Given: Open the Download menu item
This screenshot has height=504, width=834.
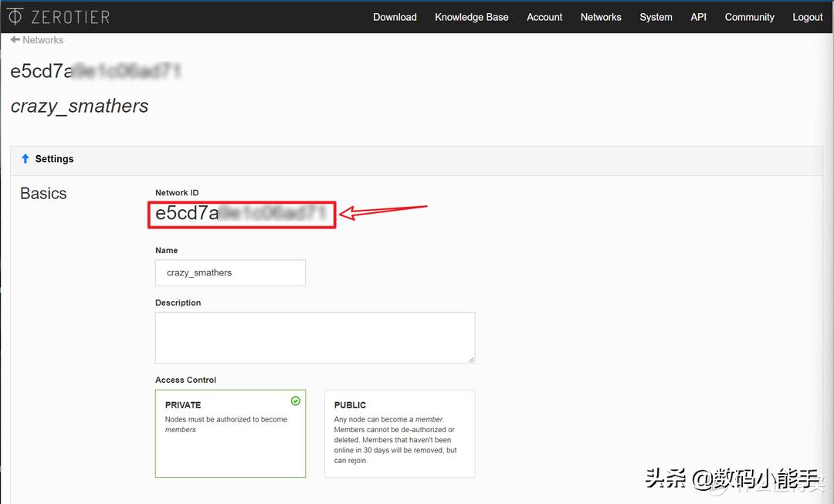Looking at the screenshot, I should click(x=395, y=17).
